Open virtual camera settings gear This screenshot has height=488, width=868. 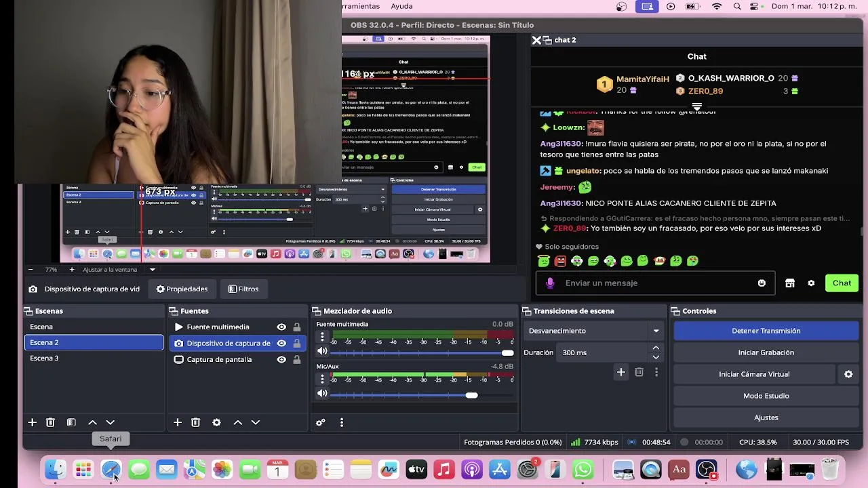(x=848, y=374)
